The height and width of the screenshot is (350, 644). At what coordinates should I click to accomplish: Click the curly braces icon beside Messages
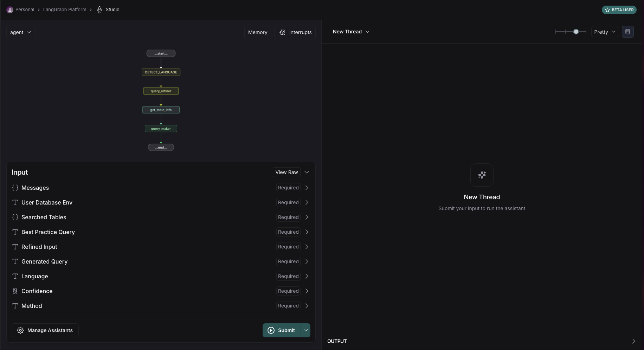click(15, 188)
